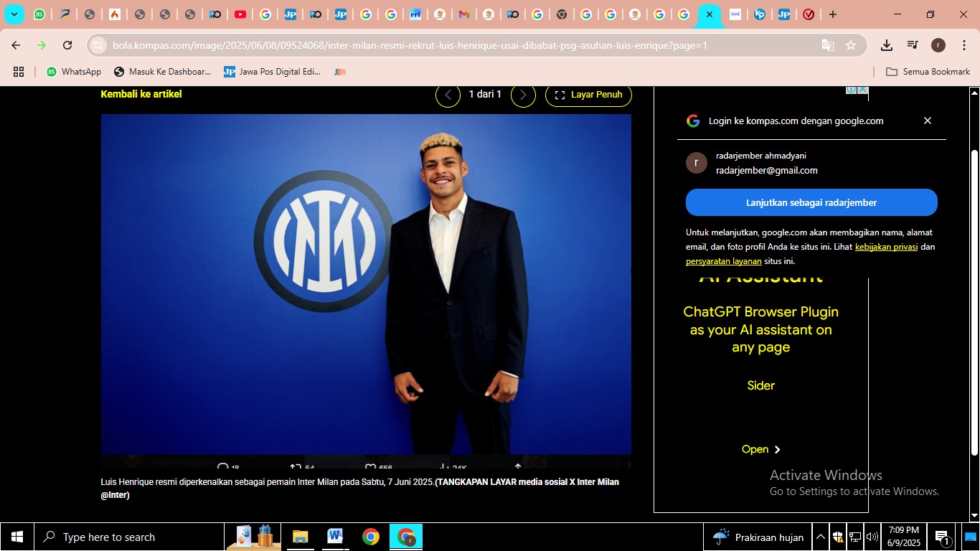Click the vertical scrollbar thumb

click(974, 301)
